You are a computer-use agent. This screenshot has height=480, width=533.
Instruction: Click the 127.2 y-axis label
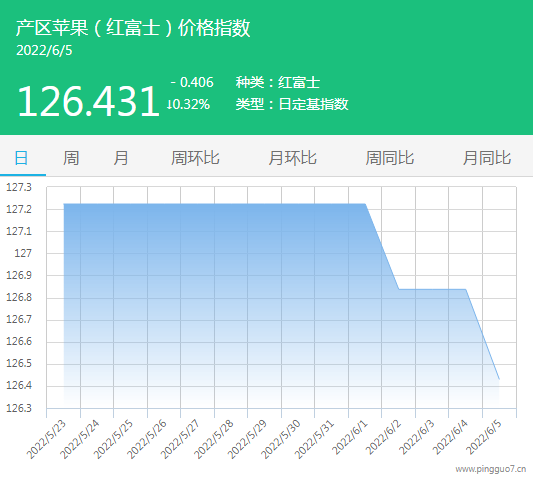tap(19, 209)
